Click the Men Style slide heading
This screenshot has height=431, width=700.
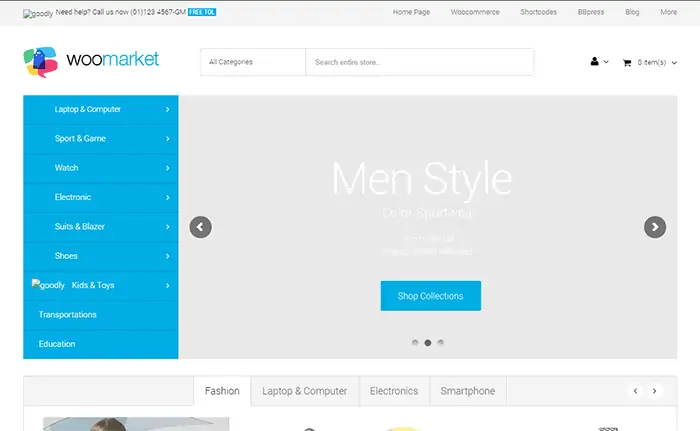[422, 179]
